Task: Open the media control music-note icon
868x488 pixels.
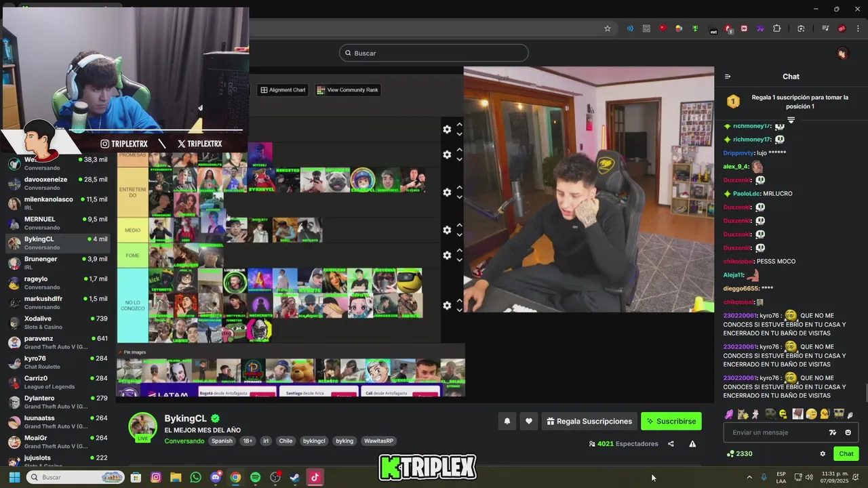Action: point(825,28)
